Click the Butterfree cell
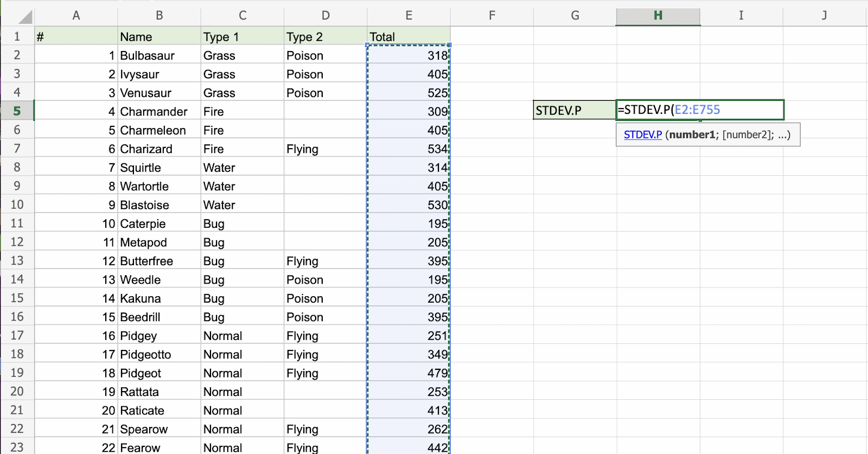The image size is (868, 454). pos(158,261)
